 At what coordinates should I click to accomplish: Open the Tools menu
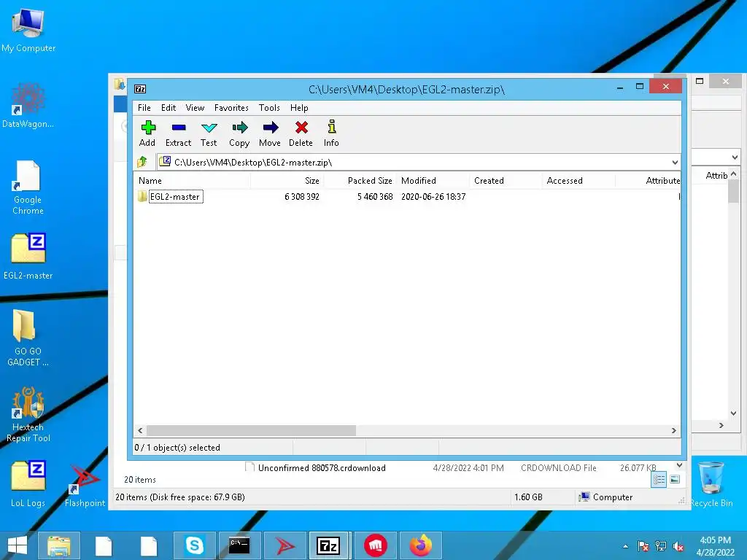(x=269, y=108)
